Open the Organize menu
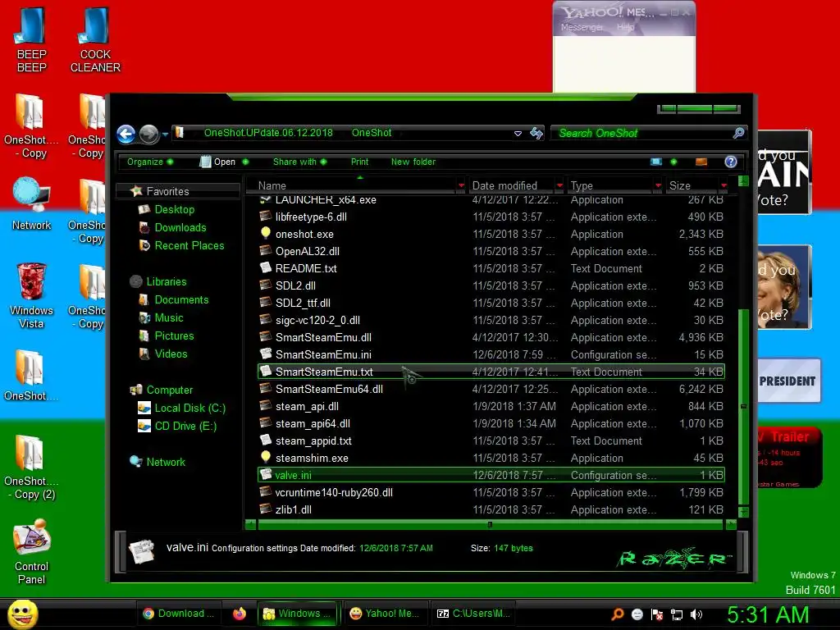840x630 pixels. [x=150, y=162]
